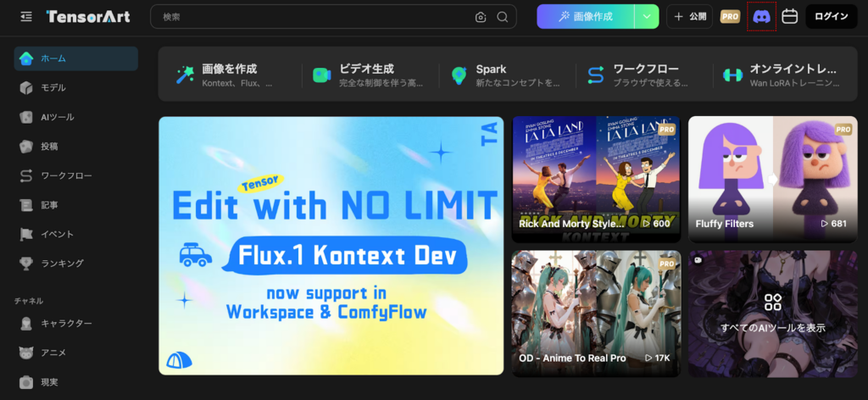Open the TensorArt logo home link
The image size is (868, 400).
(88, 17)
